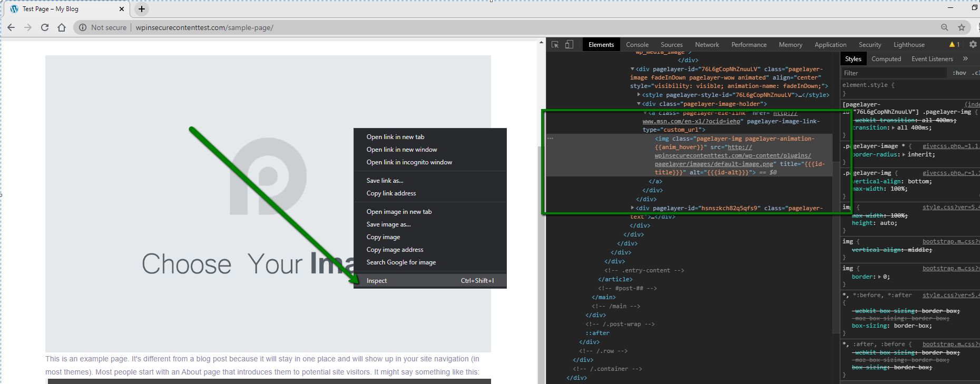Collapse the pagelayer-image-holder div node
The image size is (980, 384).
pos(639,104)
